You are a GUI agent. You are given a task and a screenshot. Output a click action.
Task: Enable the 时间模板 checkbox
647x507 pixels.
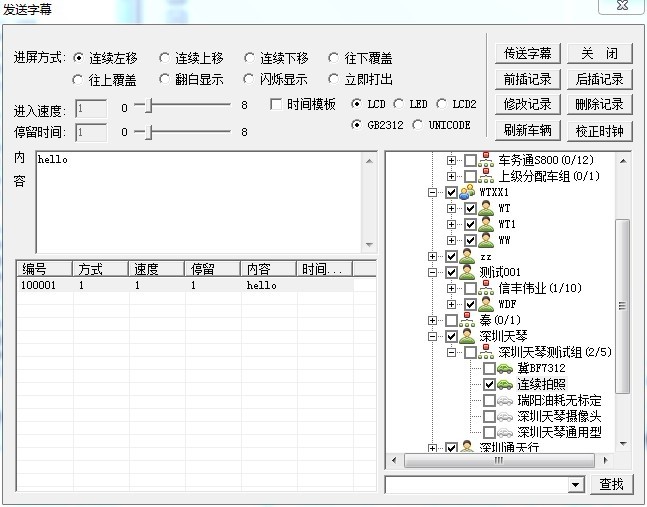pyautogui.click(x=278, y=105)
